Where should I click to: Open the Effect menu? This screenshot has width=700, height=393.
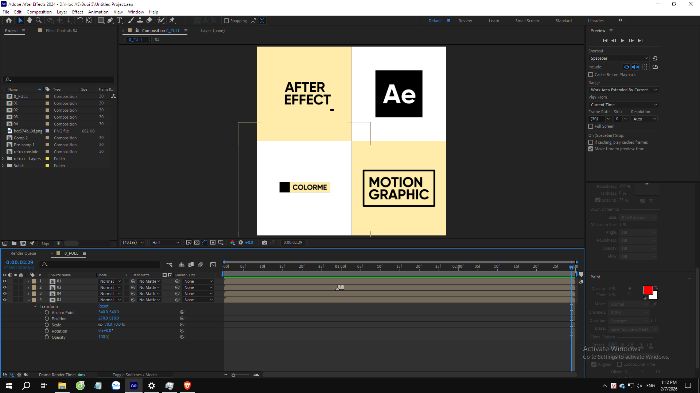click(x=78, y=12)
